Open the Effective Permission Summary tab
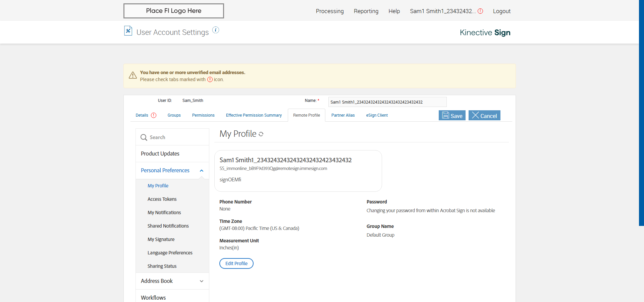 [x=254, y=115]
